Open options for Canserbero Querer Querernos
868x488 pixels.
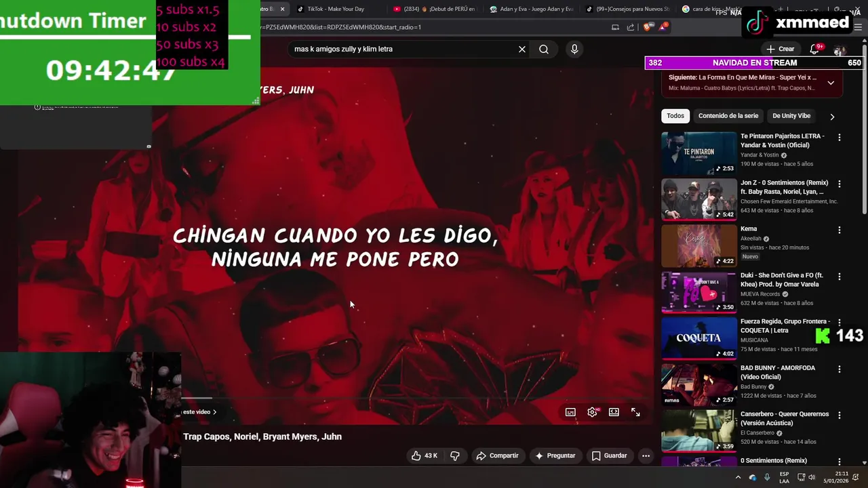[839, 415]
